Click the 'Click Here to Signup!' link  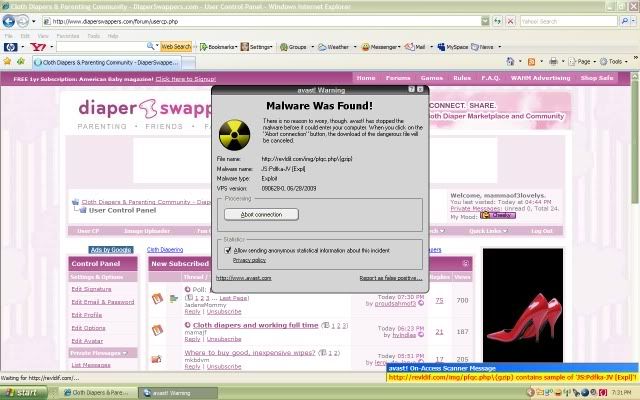186,79
